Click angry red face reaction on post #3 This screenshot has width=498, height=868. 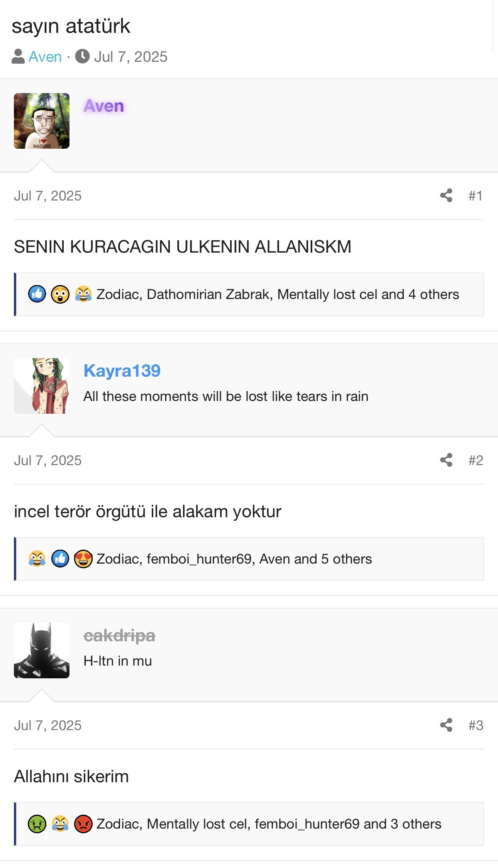pyautogui.click(x=83, y=824)
